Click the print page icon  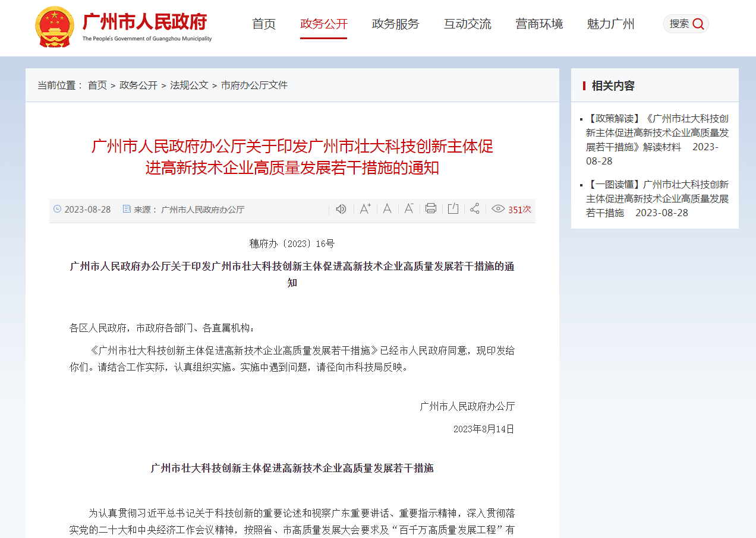coord(431,208)
